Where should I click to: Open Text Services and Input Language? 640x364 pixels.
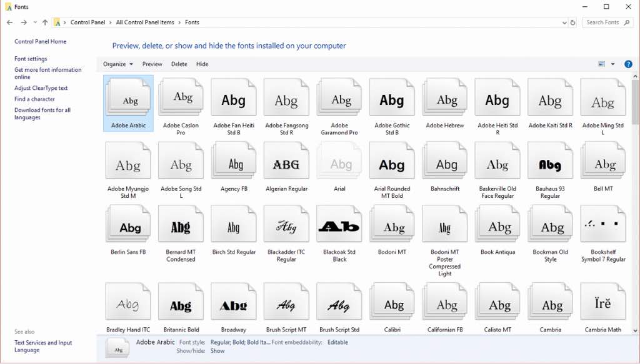point(43,346)
